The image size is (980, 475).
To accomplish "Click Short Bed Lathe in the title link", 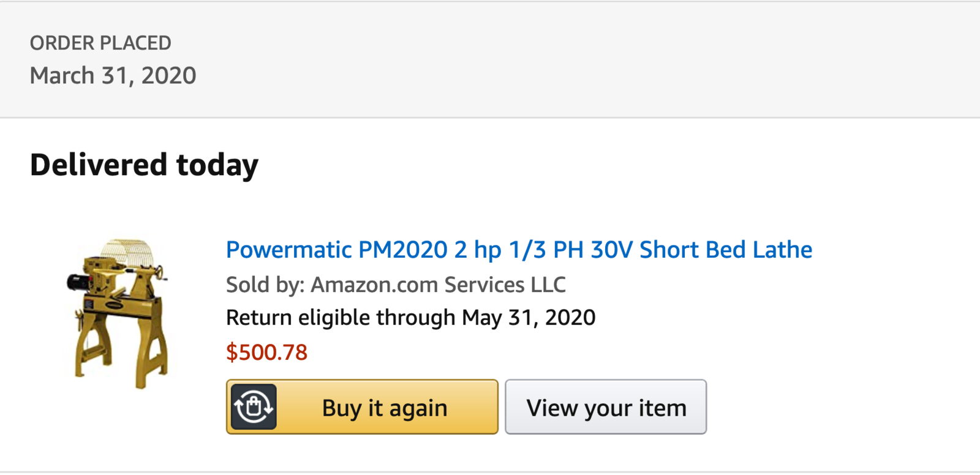I will pos(726,250).
